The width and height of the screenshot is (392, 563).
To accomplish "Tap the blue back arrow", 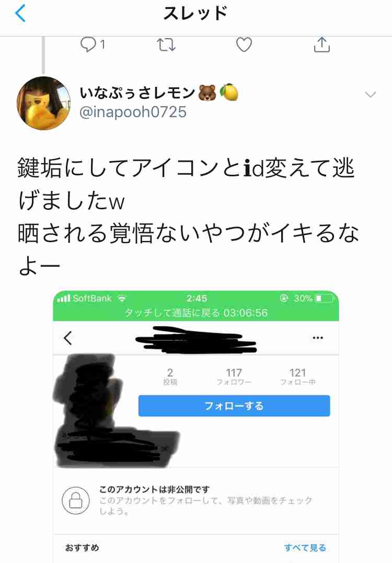I will click(20, 13).
